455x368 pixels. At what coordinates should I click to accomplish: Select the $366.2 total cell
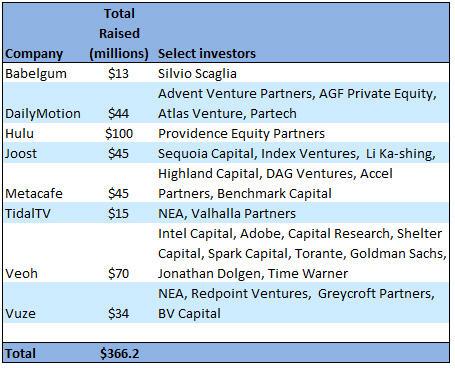(119, 354)
